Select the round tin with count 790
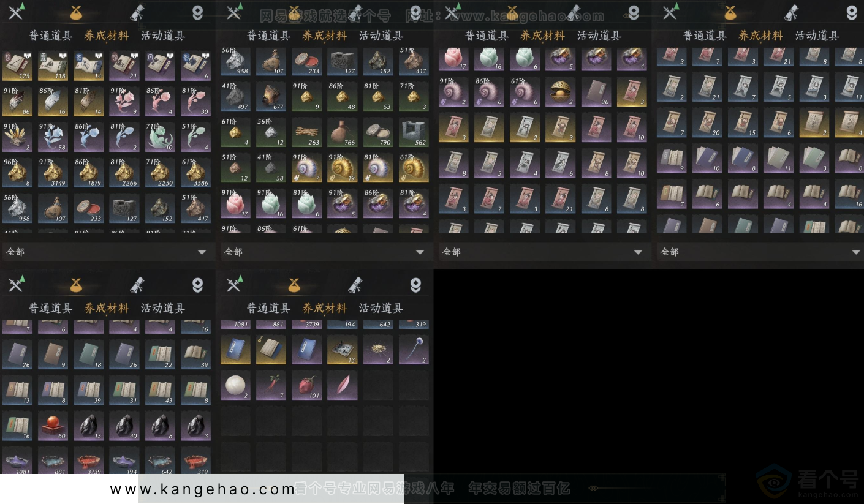 378,132
